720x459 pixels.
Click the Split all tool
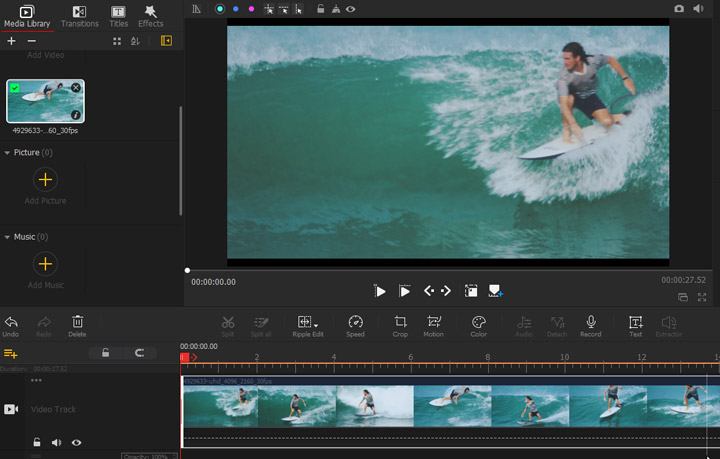coord(261,326)
